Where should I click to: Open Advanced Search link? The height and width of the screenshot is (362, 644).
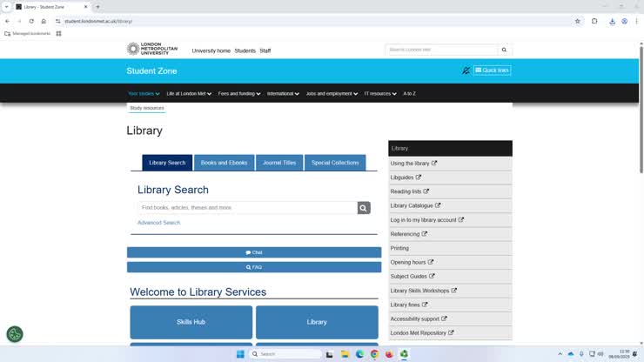tap(158, 223)
